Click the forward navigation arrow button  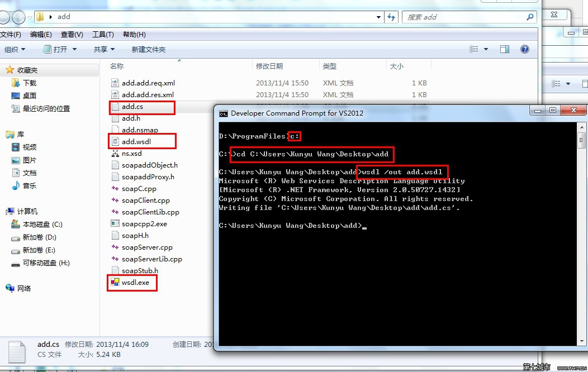pos(18,17)
